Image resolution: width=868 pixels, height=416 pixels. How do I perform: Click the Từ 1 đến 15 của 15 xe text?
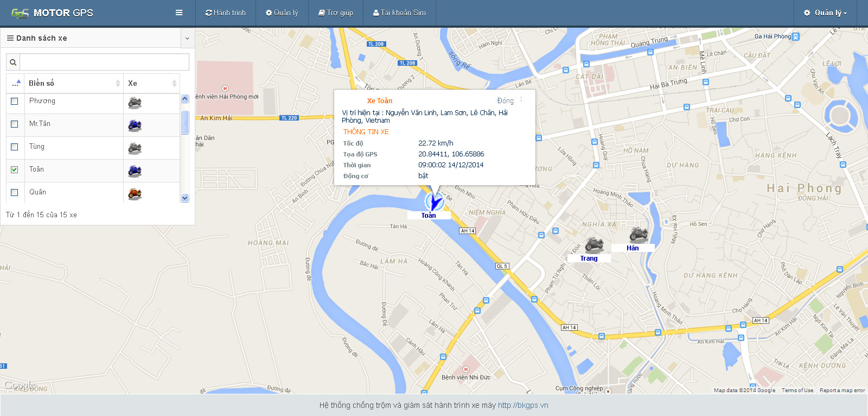pyautogui.click(x=41, y=215)
